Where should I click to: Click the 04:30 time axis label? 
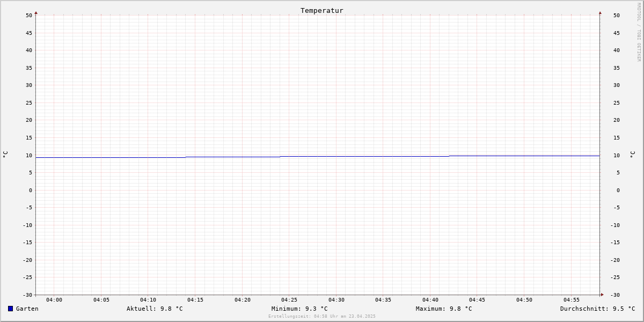[x=336, y=299]
